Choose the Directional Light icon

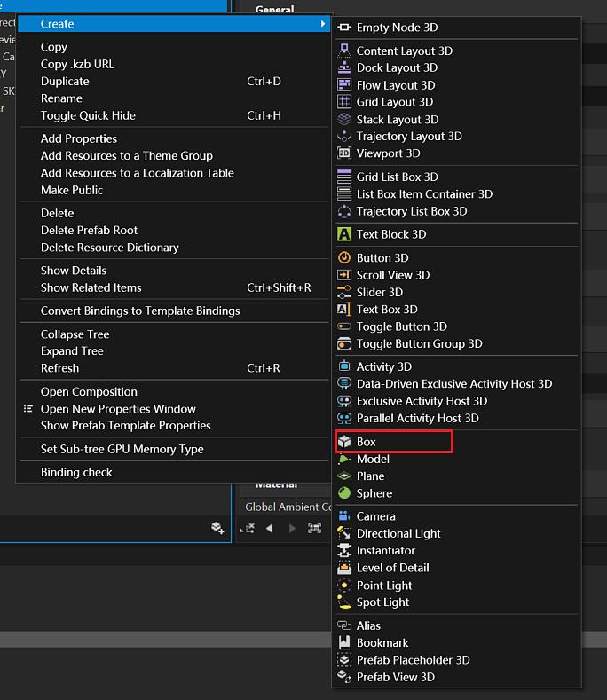coord(344,533)
